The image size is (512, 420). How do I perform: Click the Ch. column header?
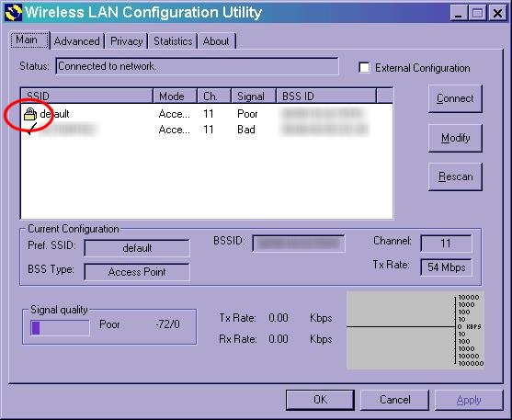pyautogui.click(x=214, y=96)
